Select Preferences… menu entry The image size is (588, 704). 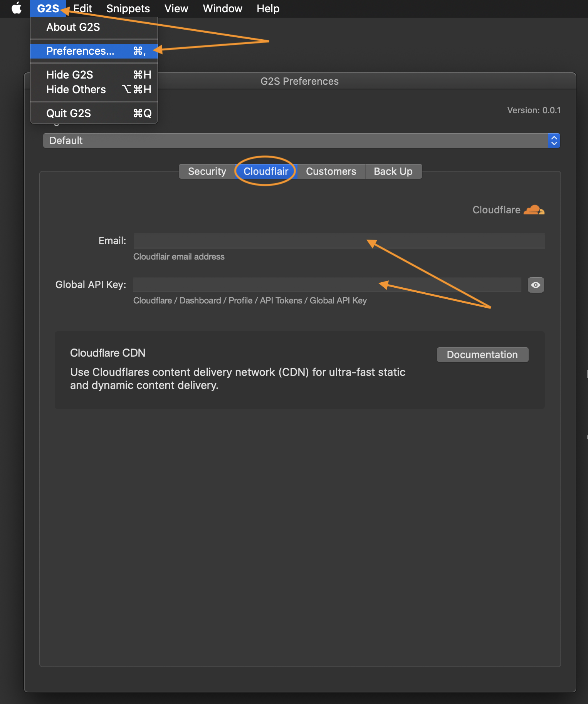(94, 51)
